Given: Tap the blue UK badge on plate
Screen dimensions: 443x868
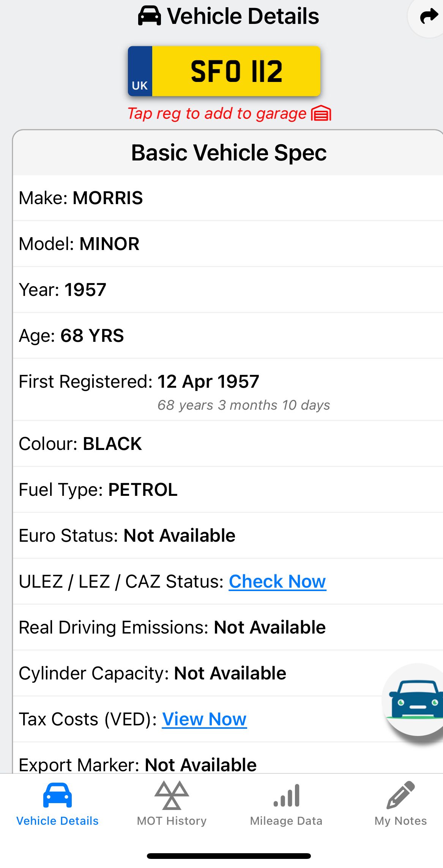Looking at the screenshot, I should (140, 71).
